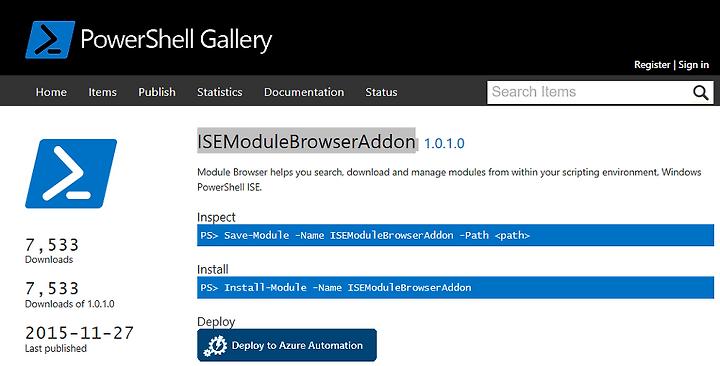Click the PowerShell Gallery logo icon in header

50,40
